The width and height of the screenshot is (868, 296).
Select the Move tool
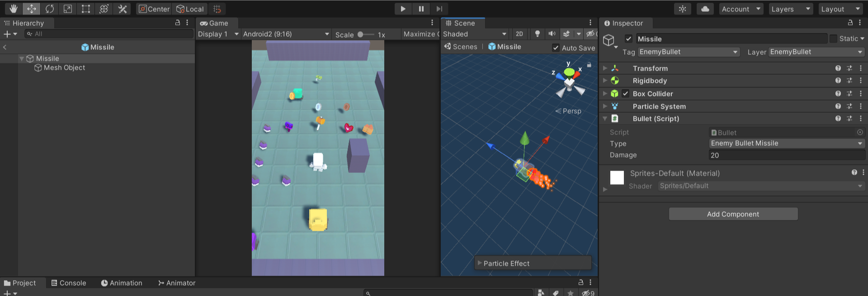(x=31, y=9)
